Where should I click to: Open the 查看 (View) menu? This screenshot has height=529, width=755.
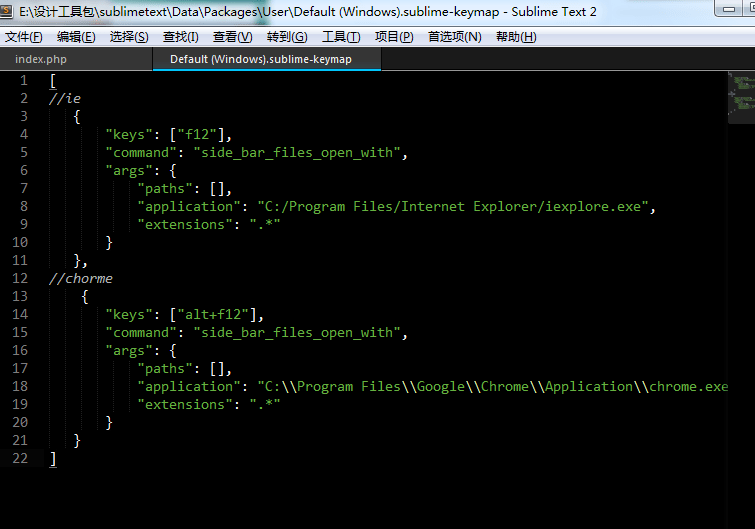click(x=232, y=37)
